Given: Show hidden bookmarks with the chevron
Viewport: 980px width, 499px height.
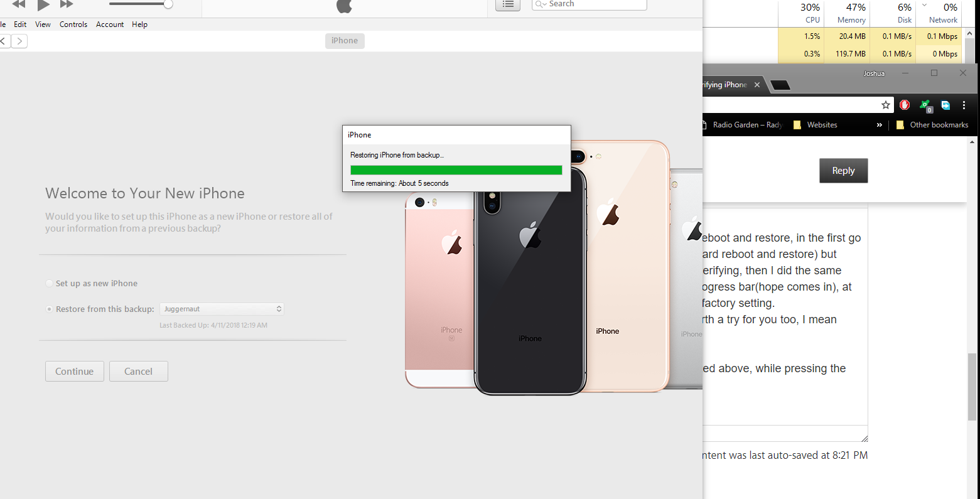Looking at the screenshot, I should point(880,125).
